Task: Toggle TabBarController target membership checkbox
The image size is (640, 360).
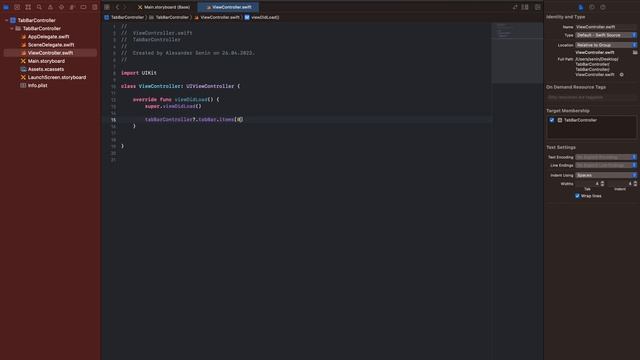Action: [x=552, y=120]
